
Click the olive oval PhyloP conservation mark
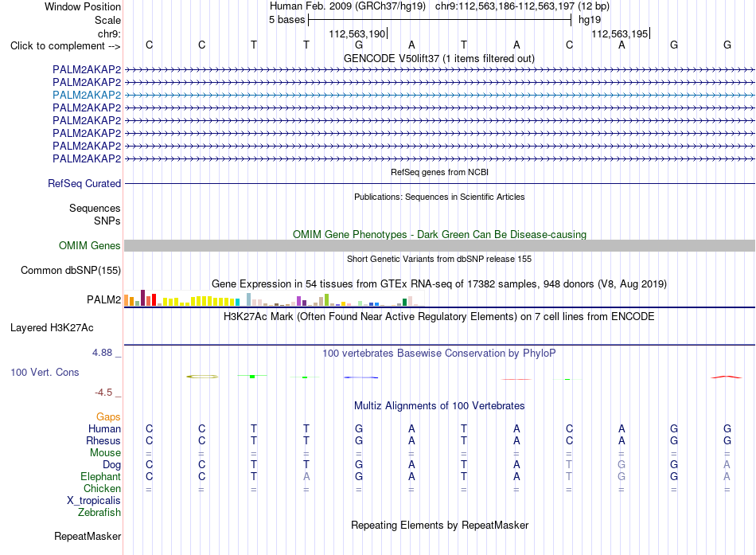tap(202, 377)
